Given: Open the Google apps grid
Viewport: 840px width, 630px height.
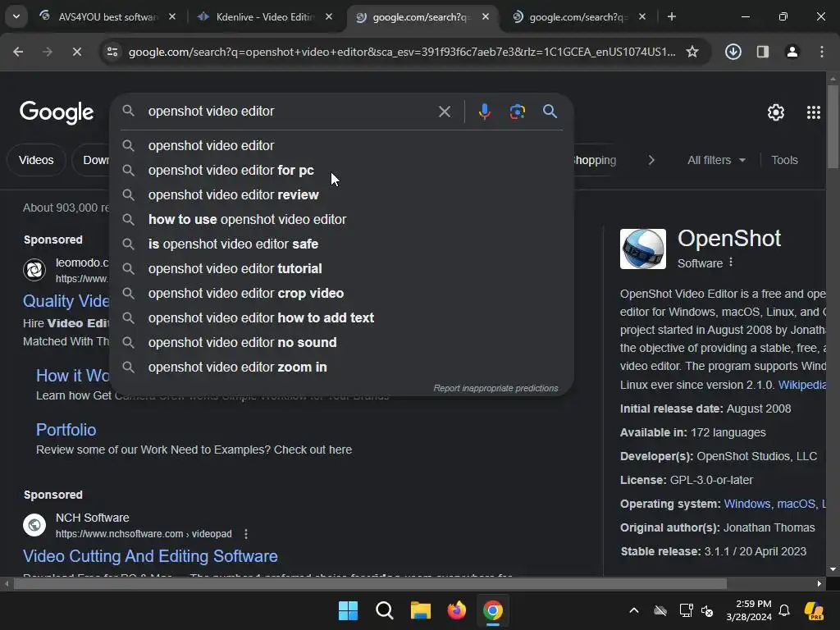Looking at the screenshot, I should pos(813,112).
